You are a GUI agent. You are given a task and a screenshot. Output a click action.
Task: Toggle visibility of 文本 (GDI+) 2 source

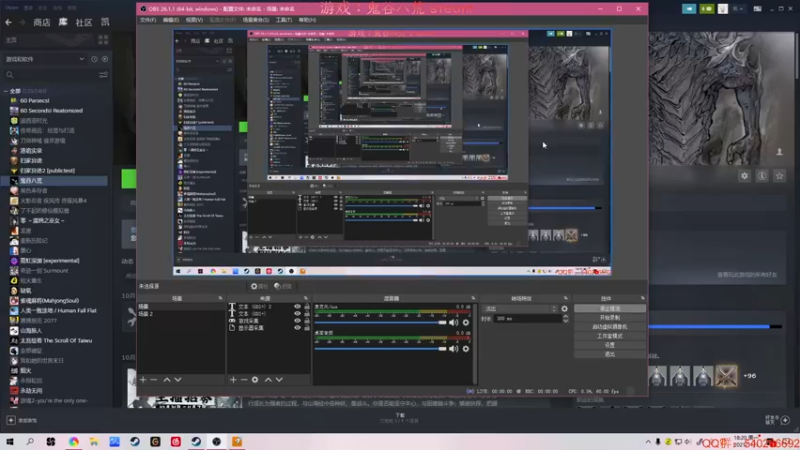coord(297,307)
